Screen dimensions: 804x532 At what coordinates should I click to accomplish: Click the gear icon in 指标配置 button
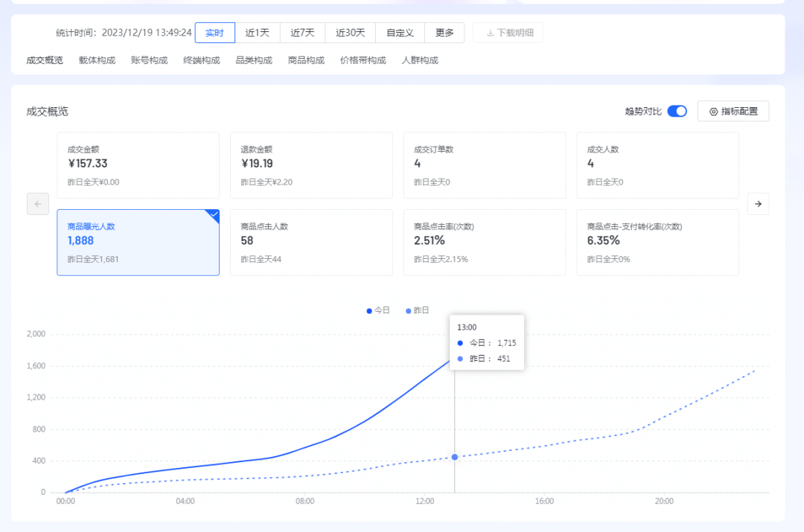tap(713, 112)
